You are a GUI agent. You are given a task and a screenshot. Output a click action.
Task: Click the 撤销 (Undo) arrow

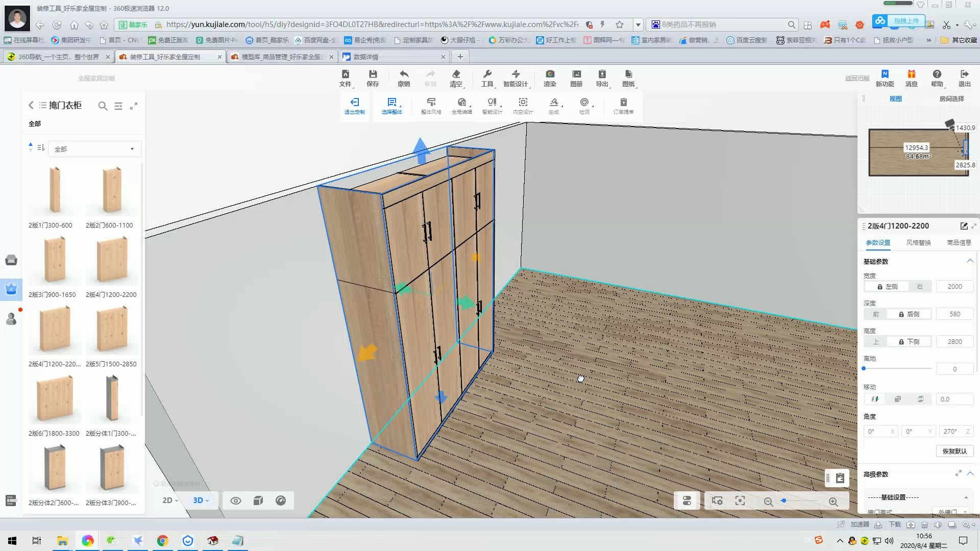coord(404,79)
